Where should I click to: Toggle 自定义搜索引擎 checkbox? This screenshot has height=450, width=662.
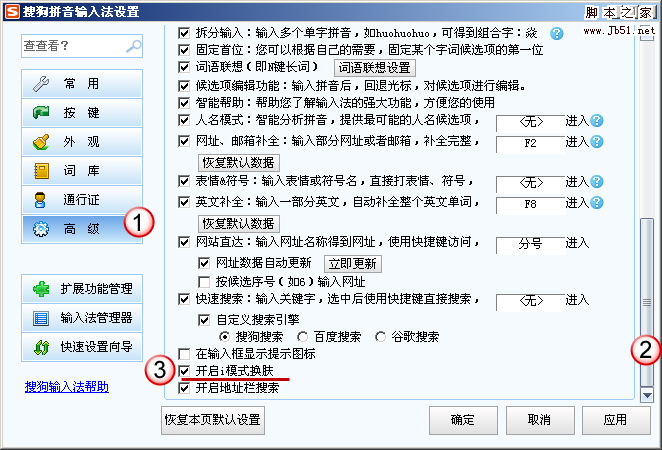204,320
